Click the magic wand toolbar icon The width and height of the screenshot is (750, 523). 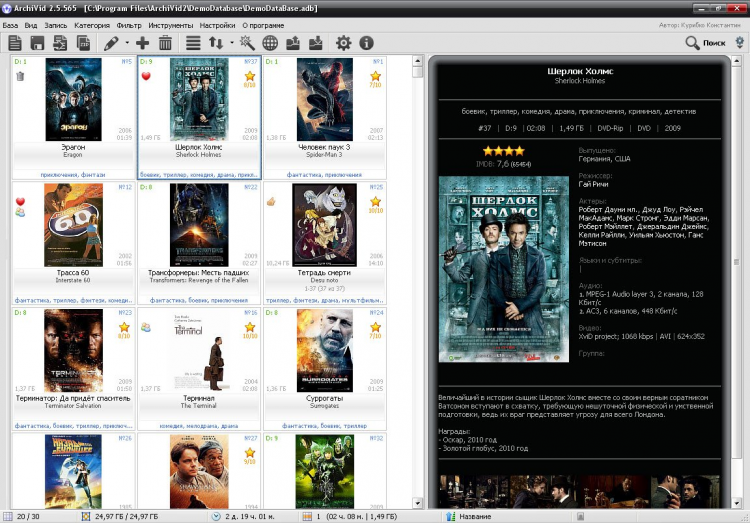tap(246, 43)
